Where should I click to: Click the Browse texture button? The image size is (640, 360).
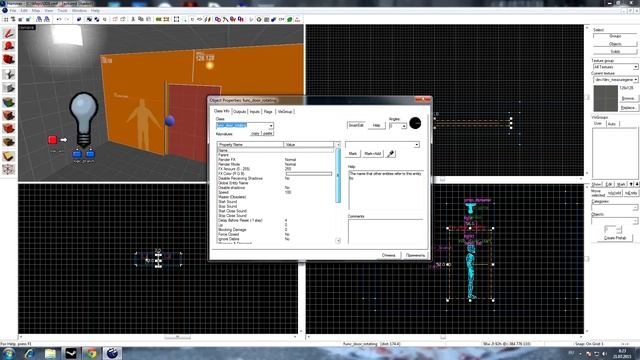coord(628,98)
